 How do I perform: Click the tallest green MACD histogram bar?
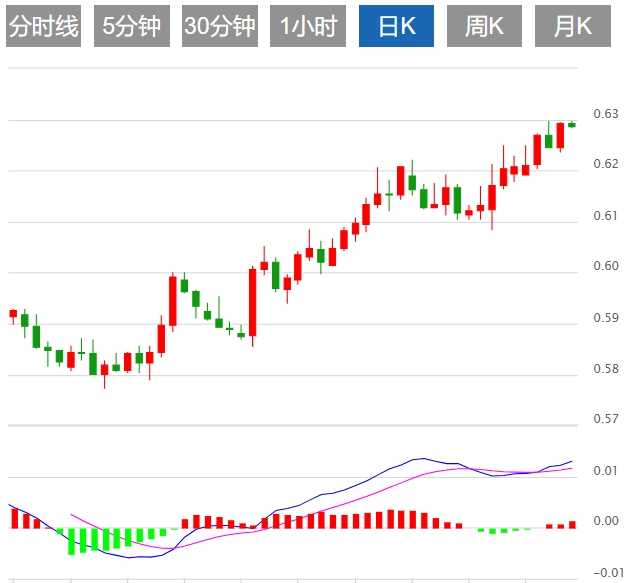click(x=71, y=540)
